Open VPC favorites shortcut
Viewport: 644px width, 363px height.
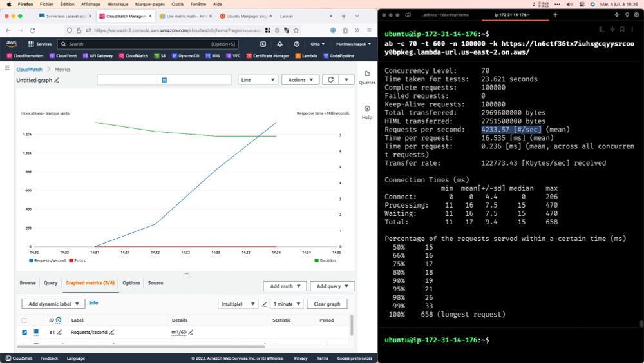tap(233, 56)
